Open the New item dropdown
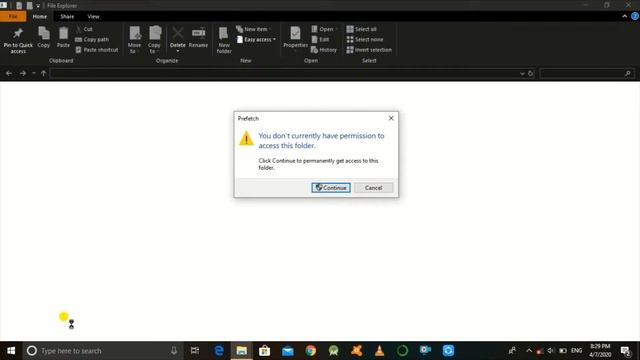 pos(253,29)
